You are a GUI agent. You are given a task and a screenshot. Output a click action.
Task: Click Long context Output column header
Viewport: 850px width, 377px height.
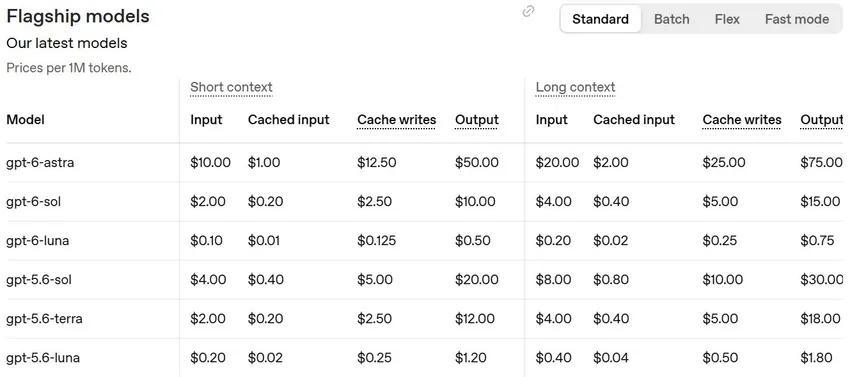pos(822,120)
